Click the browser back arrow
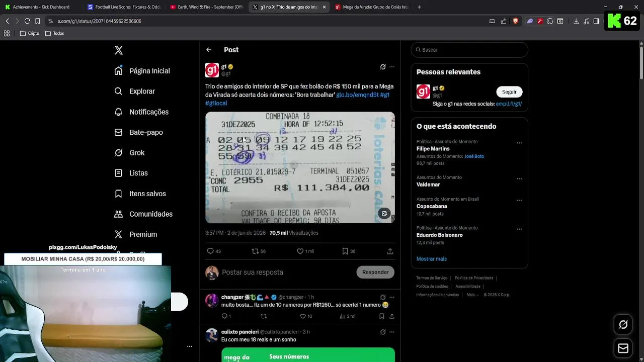 [7, 21]
